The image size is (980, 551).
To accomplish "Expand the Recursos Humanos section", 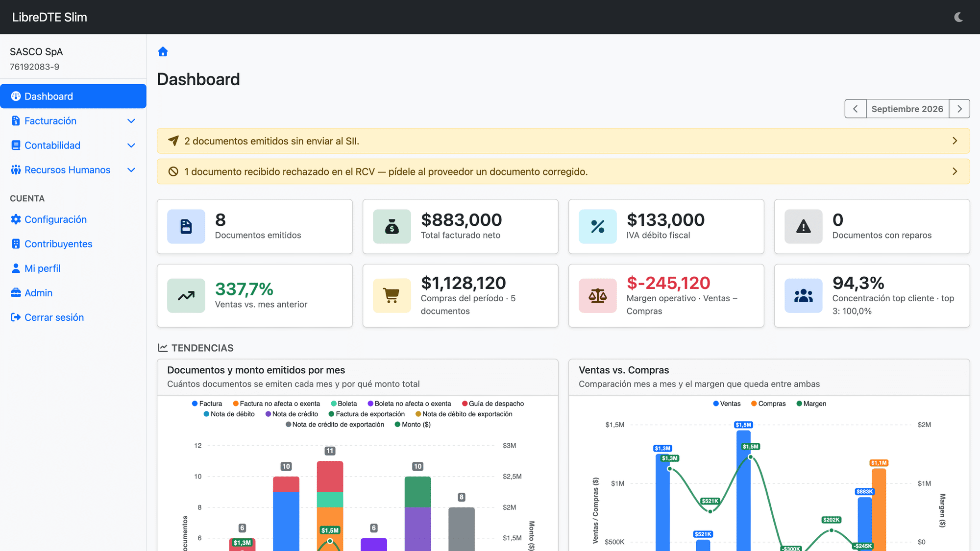I will point(73,170).
